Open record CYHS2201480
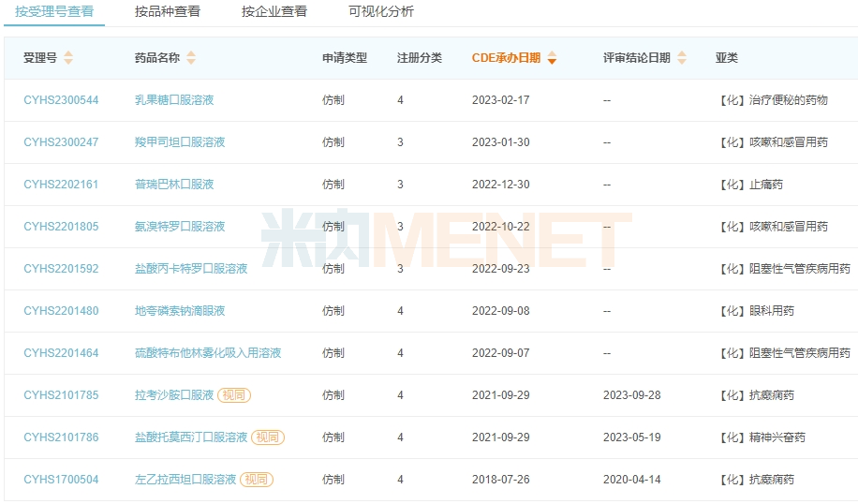Image resolution: width=858 pixels, height=504 pixels. click(x=61, y=311)
